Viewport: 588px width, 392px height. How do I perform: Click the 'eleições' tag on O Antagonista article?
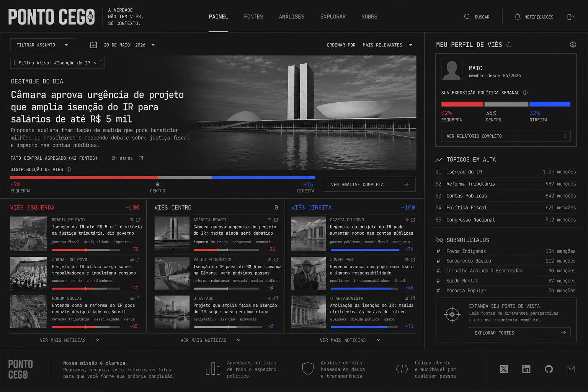pyautogui.click(x=338, y=319)
